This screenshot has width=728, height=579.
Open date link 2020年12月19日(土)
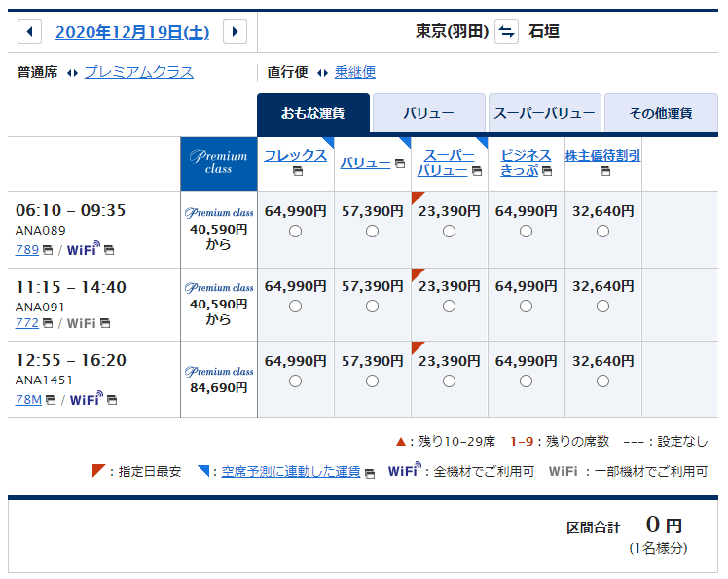[x=132, y=32]
